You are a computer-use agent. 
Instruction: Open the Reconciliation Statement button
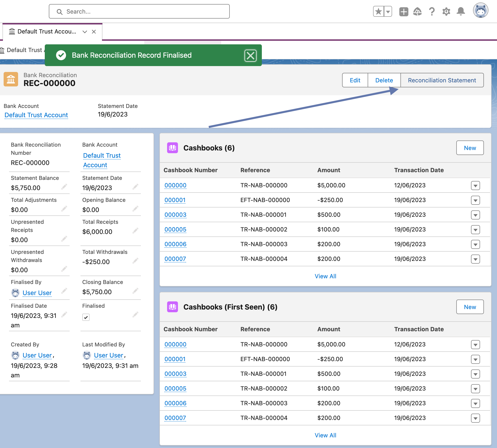(442, 80)
